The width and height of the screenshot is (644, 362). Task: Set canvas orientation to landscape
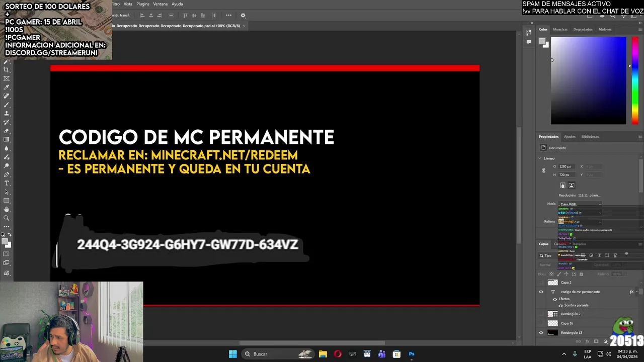coord(572,186)
